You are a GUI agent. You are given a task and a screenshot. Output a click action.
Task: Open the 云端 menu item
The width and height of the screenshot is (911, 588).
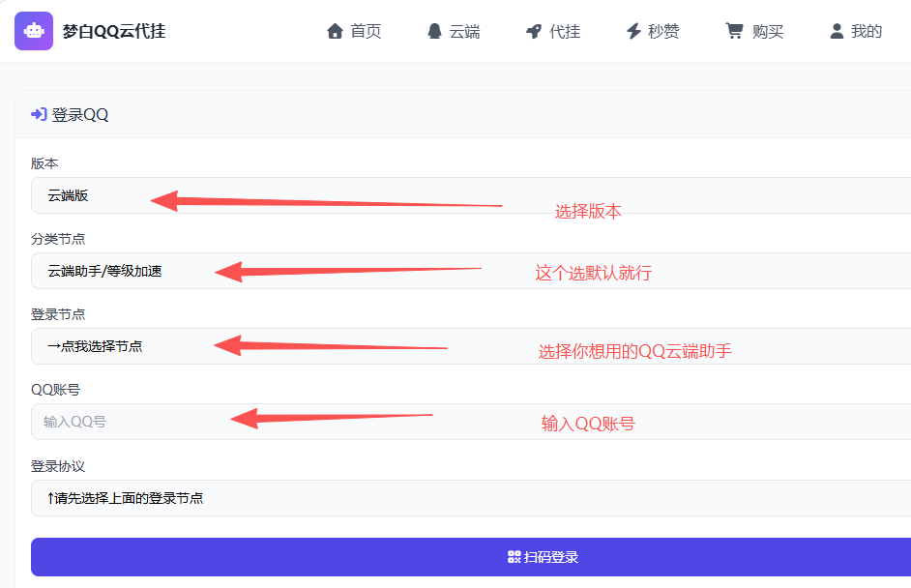pyautogui.click(x=465, y=31)
